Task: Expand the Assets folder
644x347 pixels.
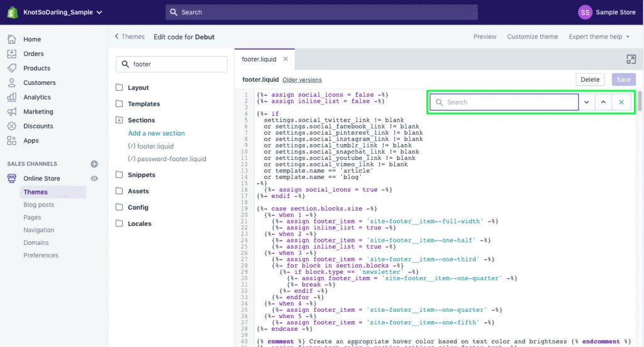Action: click(x=138, y=191)
